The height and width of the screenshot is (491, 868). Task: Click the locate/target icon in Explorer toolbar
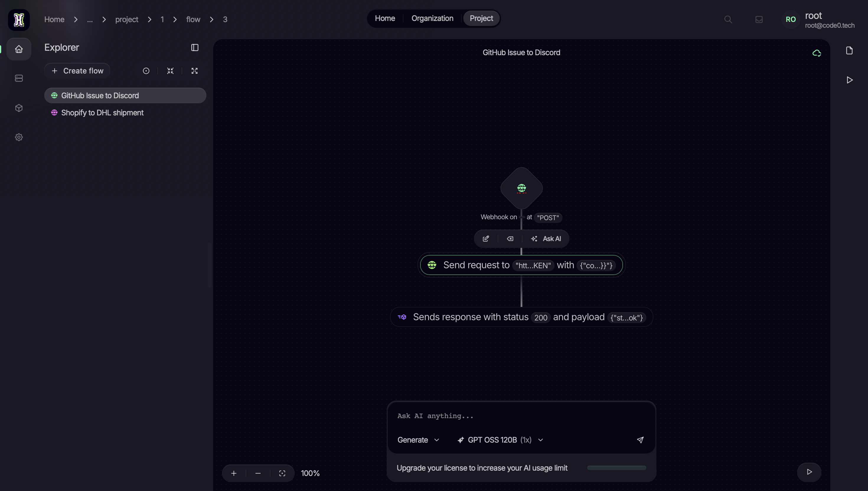point(146,71)
